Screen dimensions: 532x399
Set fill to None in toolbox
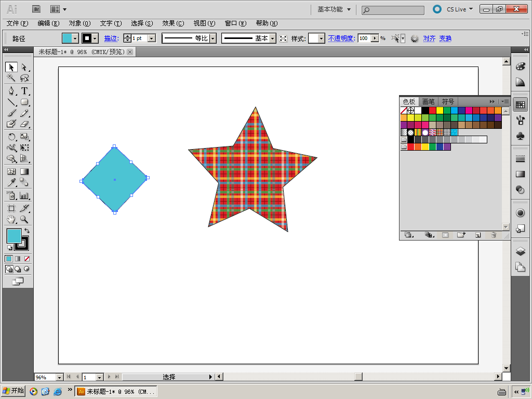tap(27, 259)
